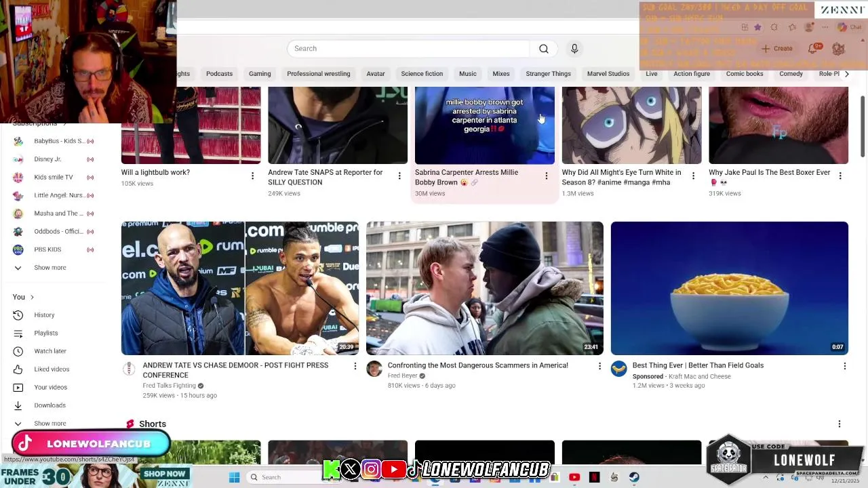Open options for Confronting Scammers video

[x=599, y=366]
